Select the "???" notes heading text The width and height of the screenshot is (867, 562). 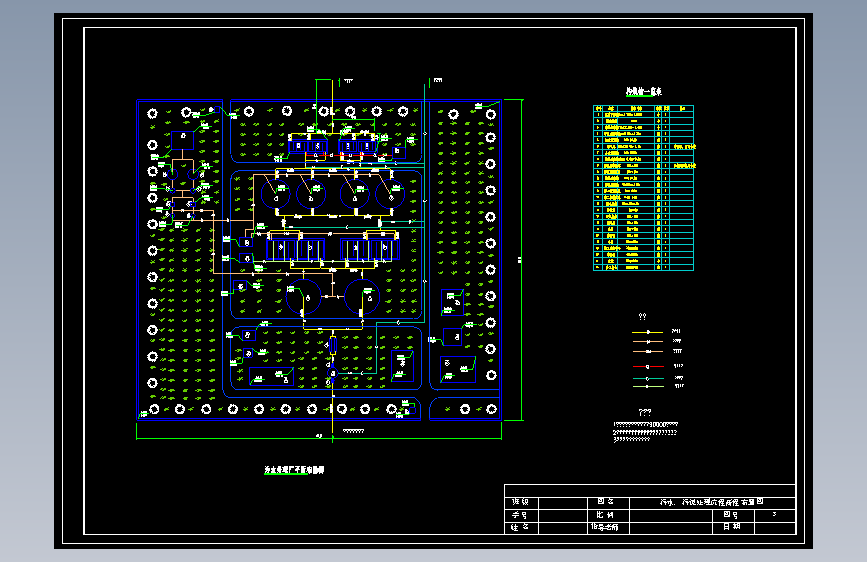645,412
